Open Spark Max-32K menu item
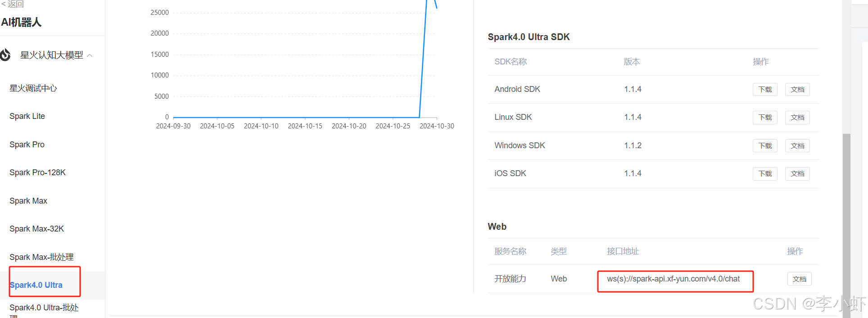This screenshot has width=868, height=318. coord(37,229)
